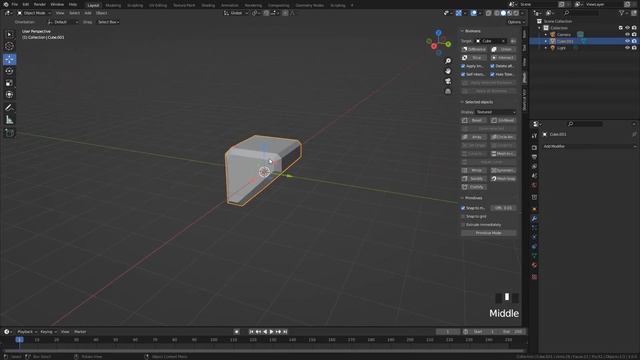Screen dimensions: 640x360
Task: Open the Render menu
Action: pyautogui.click(x=40, y=4)
